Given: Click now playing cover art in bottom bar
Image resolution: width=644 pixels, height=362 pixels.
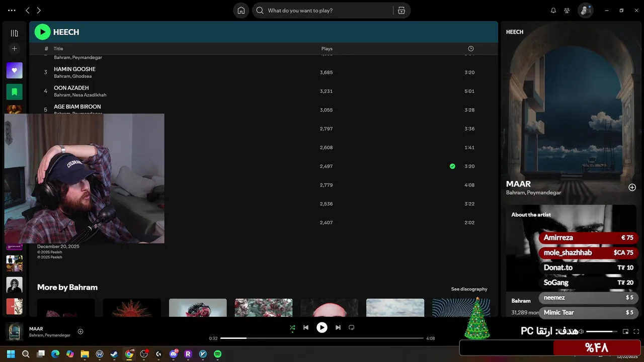Looking at the screenshot, I should pyautogui.click(x=15, y=331).
